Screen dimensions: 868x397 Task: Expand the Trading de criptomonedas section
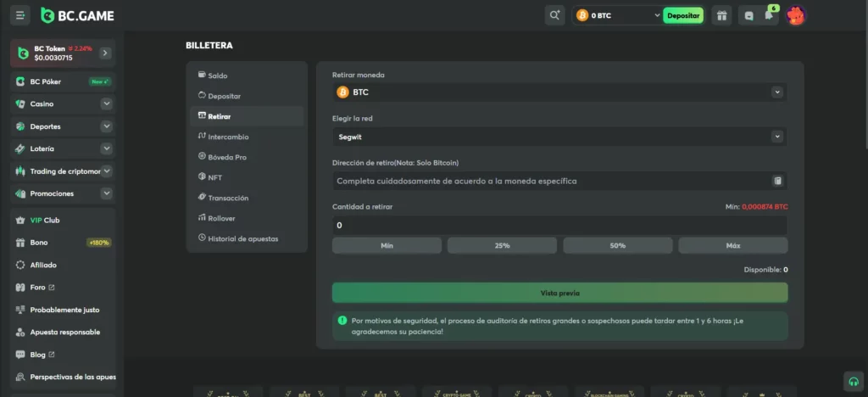pyautogui.click(x=106, y=171)
